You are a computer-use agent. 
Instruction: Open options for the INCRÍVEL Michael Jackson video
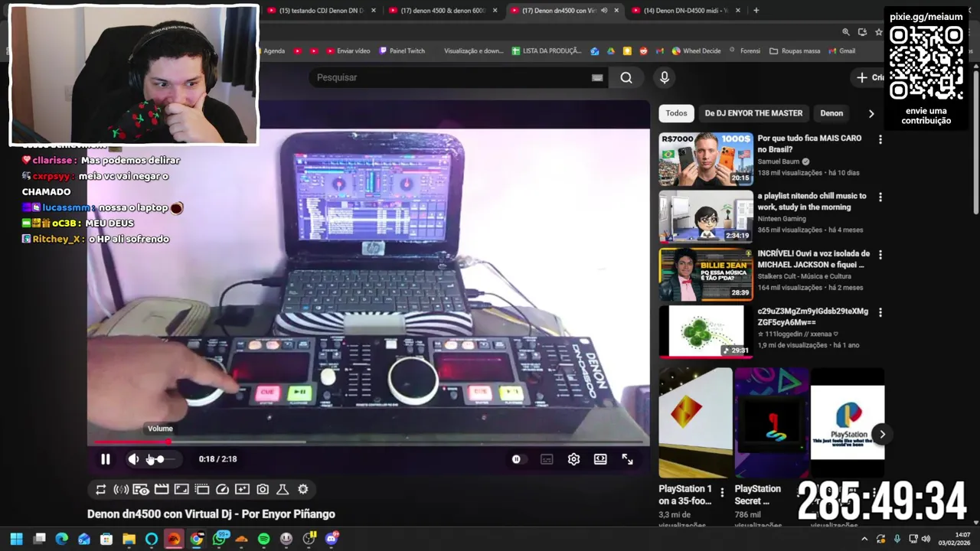(x=880, y=255)
